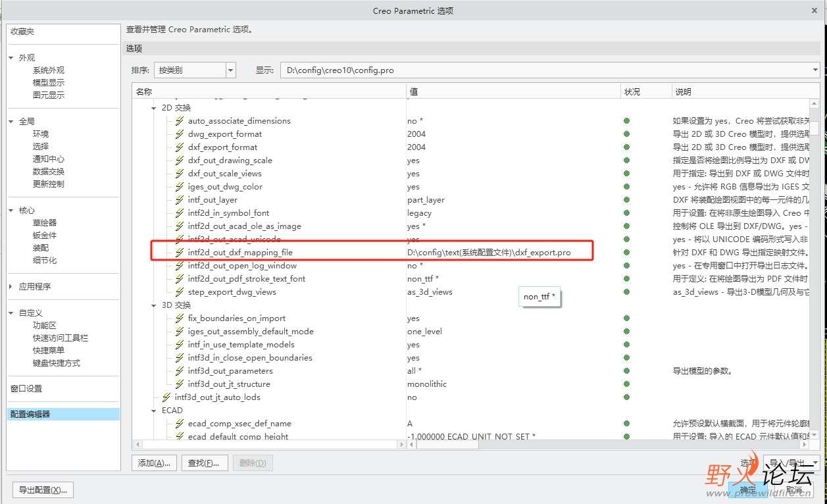Screen dimensions: 827x504
Task: Click lightning icon beside intf2d_out_acad_ole_as_image
Action: 180,226
